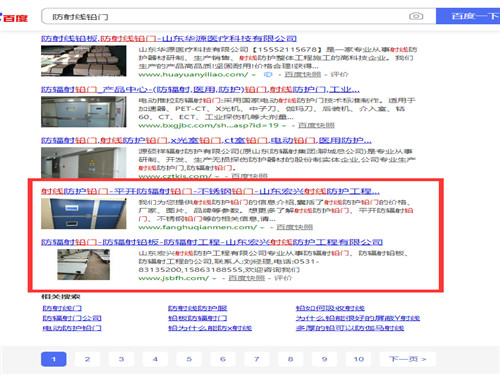Open result 防辐射铅门-防辐射铅板-防辐射工程 title
Screen dimensions: 500x375
tap(212, 242)
